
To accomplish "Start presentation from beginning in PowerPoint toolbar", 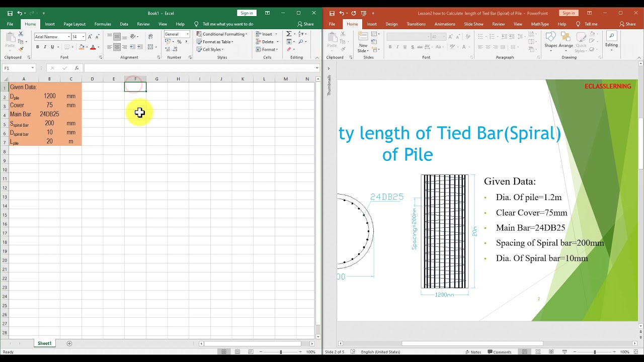I will coord(364,13).
